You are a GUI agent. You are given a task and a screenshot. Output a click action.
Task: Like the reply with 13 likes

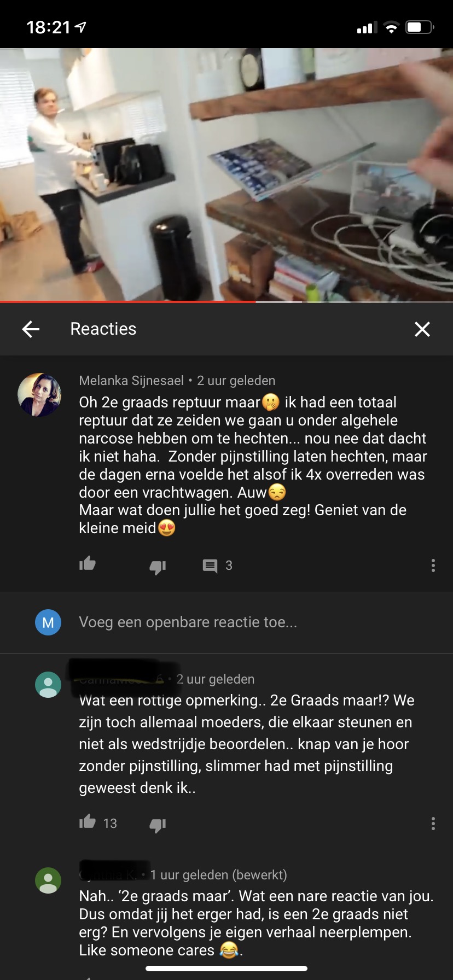click(x=88, y=822)
